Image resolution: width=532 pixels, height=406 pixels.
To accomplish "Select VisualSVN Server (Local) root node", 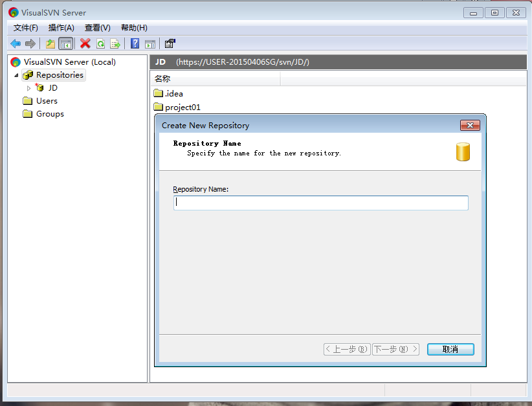I will click(69, 62).
